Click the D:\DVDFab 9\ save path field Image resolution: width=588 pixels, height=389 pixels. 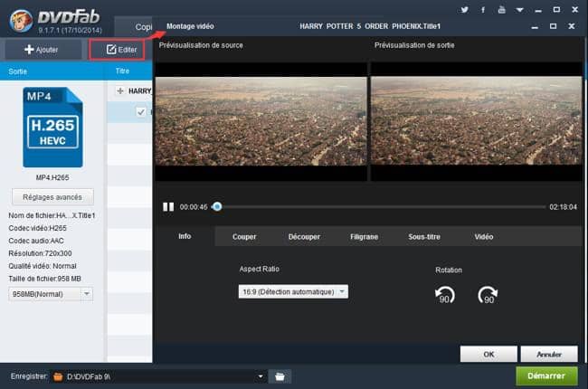159,376
